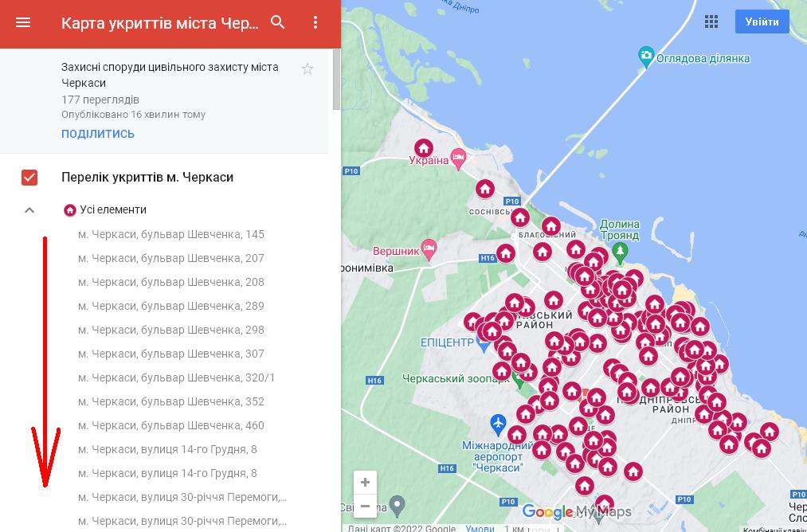Click the shelter marker near Україна
Image resolution: width=807 pixels, height=532 pixels.
424,148
